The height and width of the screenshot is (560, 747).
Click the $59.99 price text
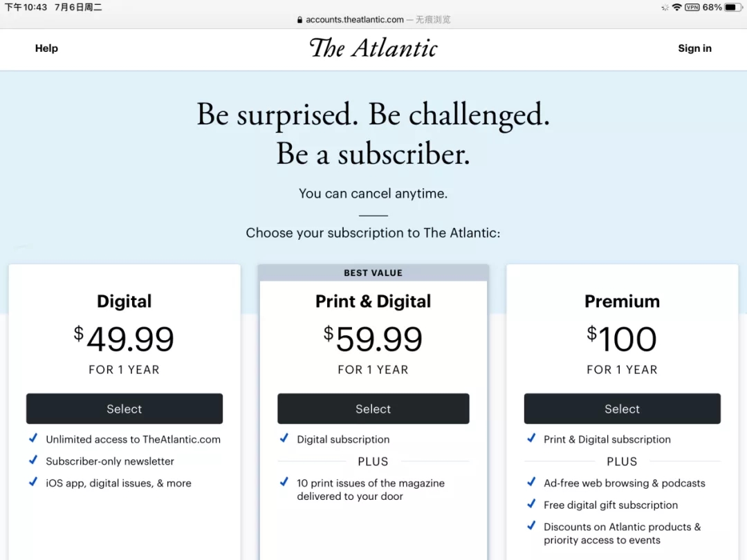coord(373,339)
